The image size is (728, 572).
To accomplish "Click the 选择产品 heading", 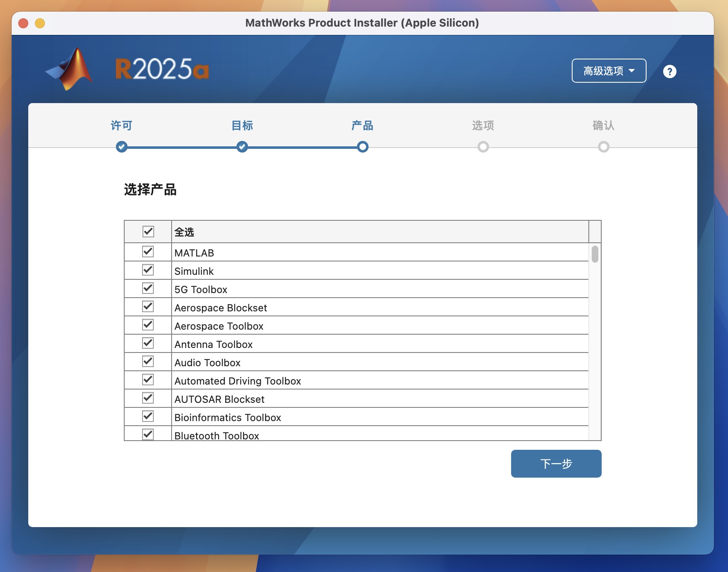I will [x=150, y=190].
